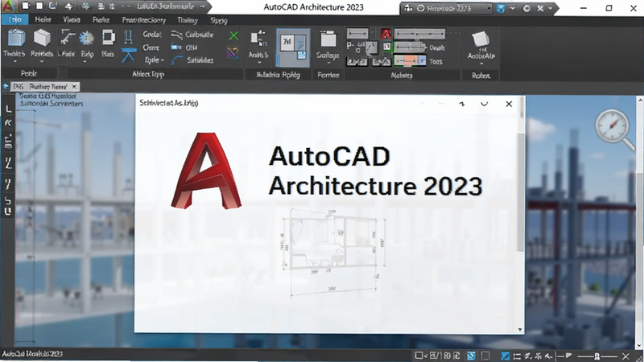Switch to the third ribbon tab 'Vienia'
The width and height of the screenshot is (644, 362).
(x=72, y=19)
